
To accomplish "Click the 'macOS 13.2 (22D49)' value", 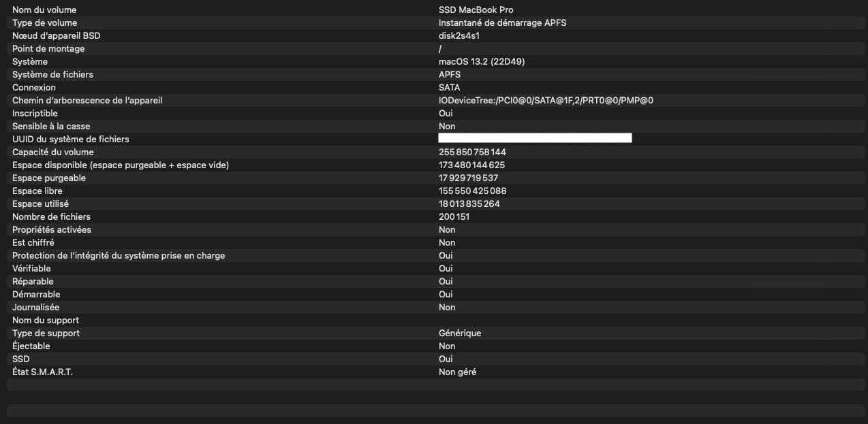I will [482, 62].
